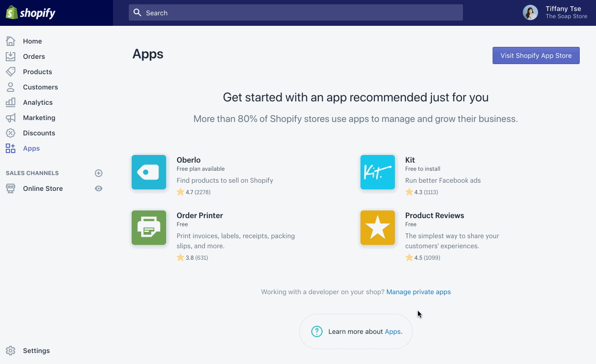The image size is (596, 364).
Task: Click the Settings gear icon
Action: (x=11, y=351)
